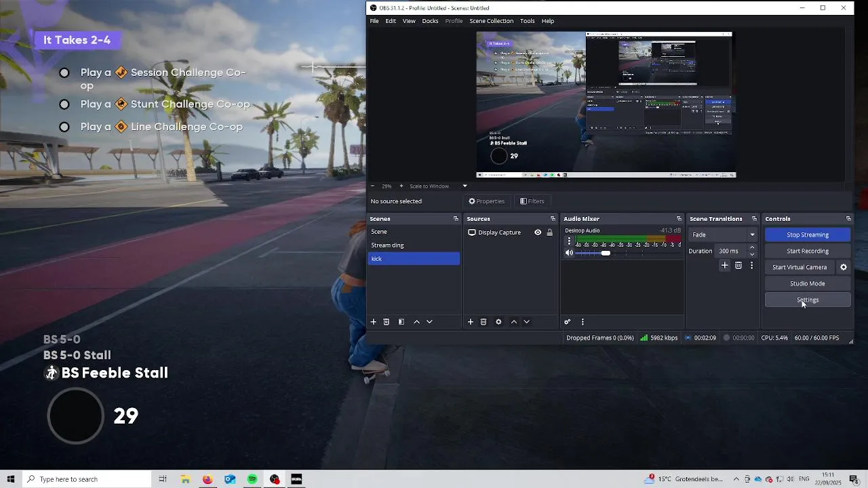Open source Properties button

(x=487, y=201)
